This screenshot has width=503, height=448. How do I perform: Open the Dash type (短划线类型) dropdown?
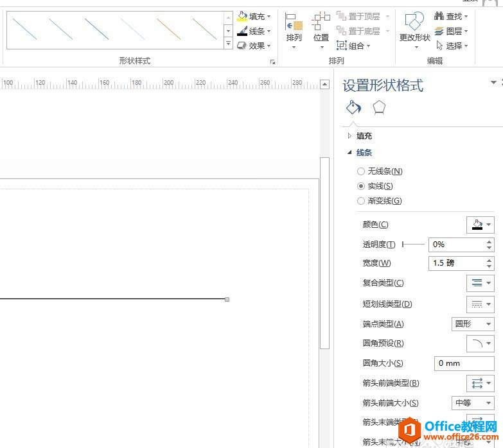[480, 304]
